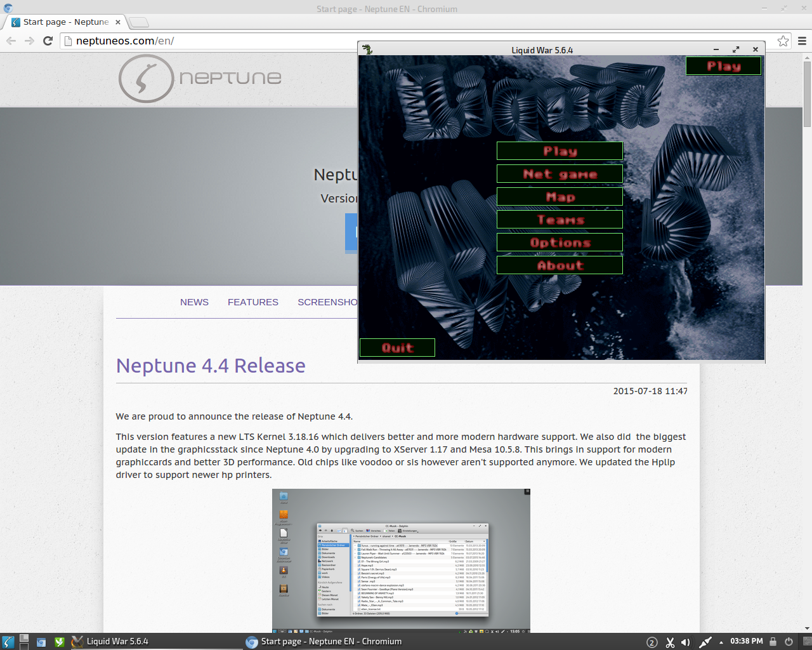
Task: Click the Neptune logo on the webpage
Action: [200, 78]
